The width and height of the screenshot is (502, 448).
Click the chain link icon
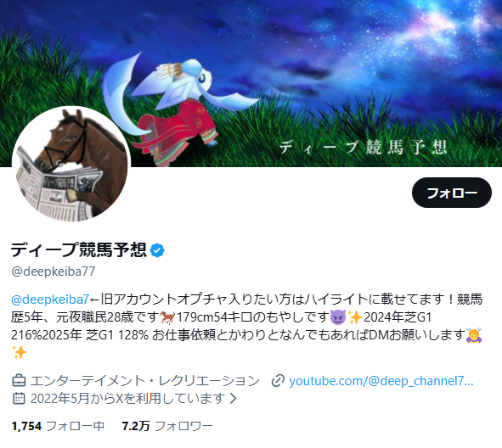click(x=278, y=381)
